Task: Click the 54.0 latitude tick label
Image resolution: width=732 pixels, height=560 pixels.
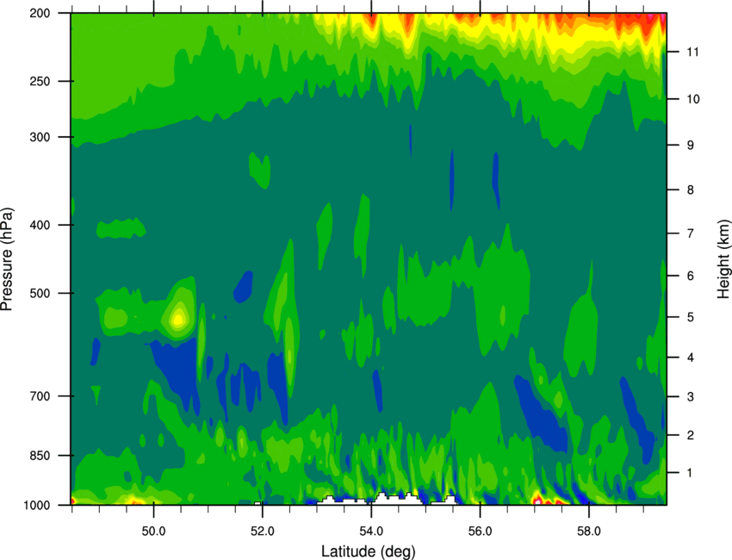Action: [x=371, y=532]
